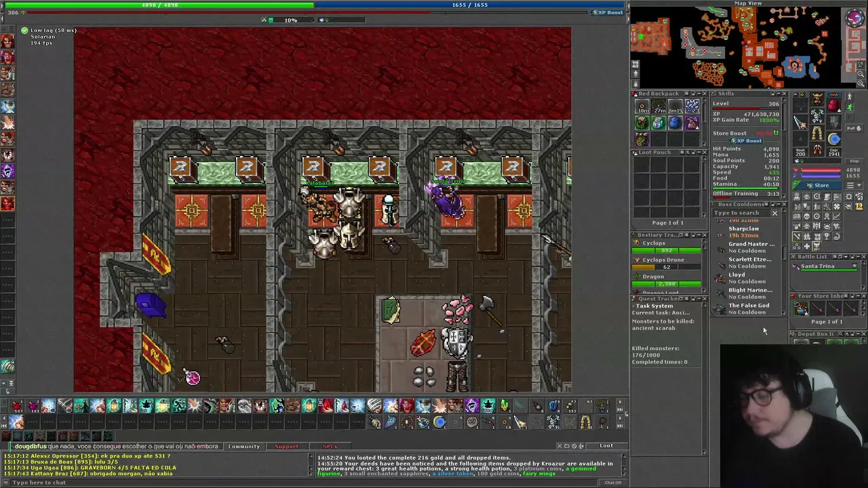
Task: Toggle the Chat Off button
Action: tap(612, 483)
